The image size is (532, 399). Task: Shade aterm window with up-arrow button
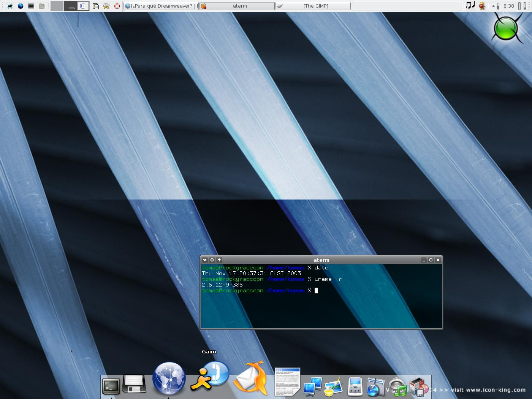[x=219, y=260]
